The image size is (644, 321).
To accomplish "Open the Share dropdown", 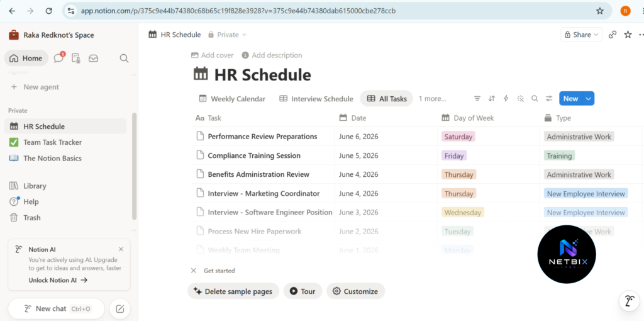I will click(x=581, y=35).
